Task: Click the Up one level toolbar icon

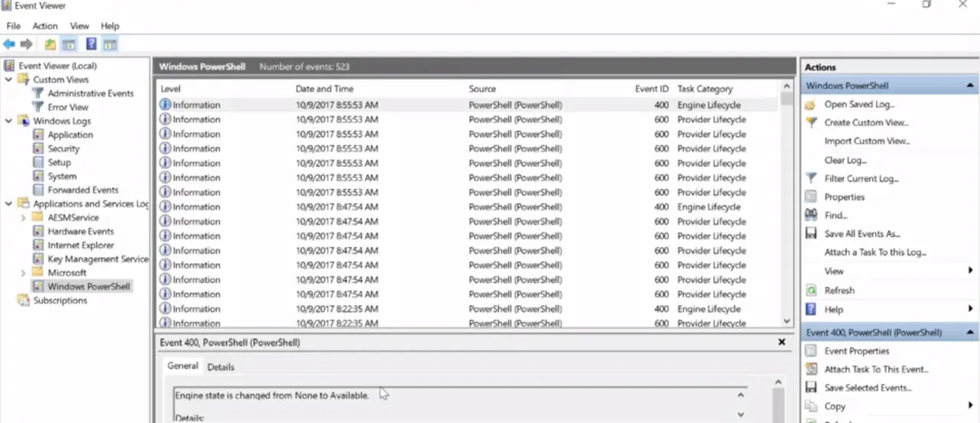Action: [50, 44]
